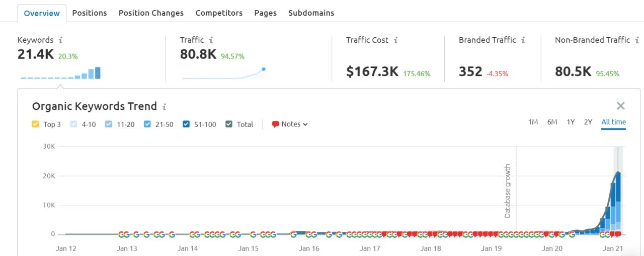
Task: Click the info icon beside Traffic Cost
Action: [x=396, y=40]
